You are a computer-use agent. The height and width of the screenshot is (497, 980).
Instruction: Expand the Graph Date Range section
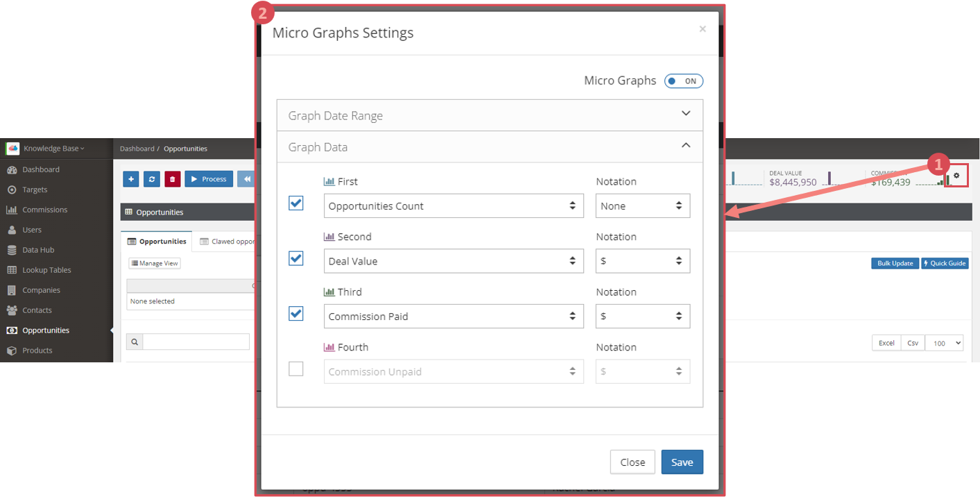coord(490,115)
